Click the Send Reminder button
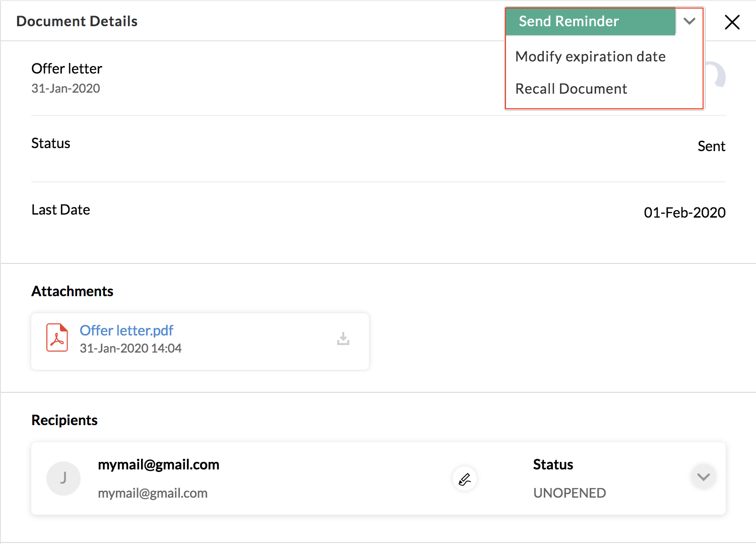 [590, 21]
